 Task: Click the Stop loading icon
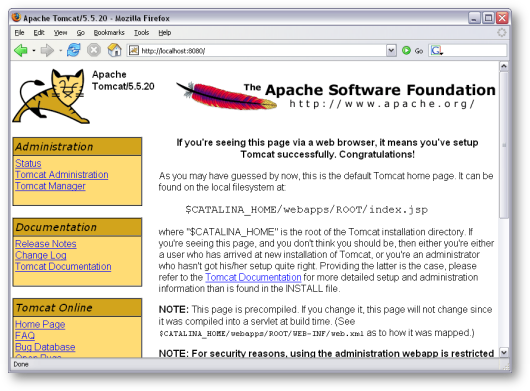[x=94, y=50]
